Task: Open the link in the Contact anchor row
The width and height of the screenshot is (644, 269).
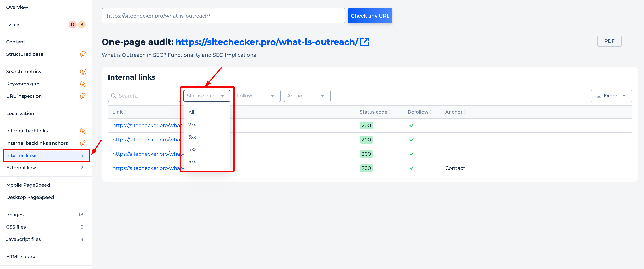Action: [x=148, y=168]
